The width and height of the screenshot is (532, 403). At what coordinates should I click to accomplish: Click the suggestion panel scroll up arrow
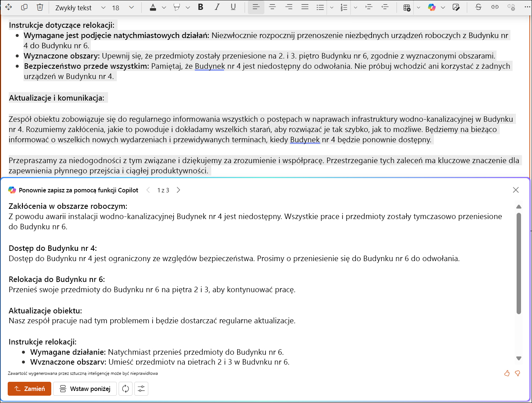(519, 207)
